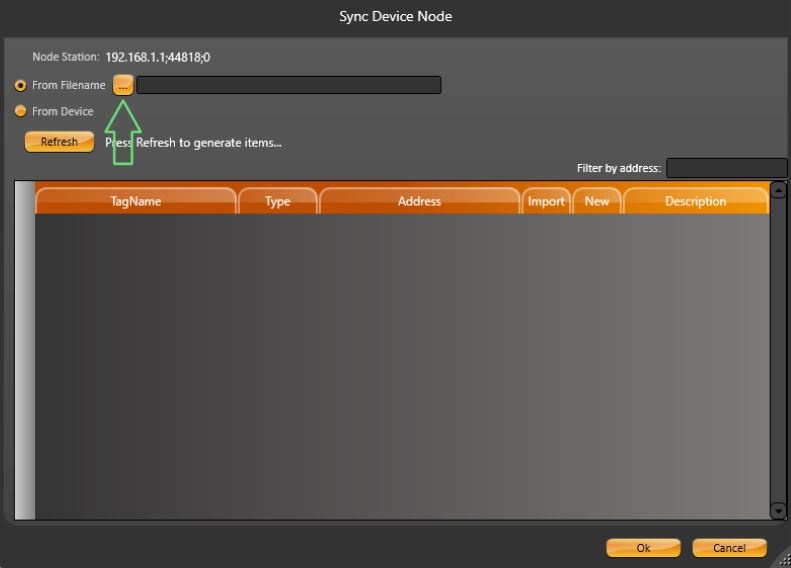Confirm with the Ok button
The width and height of the screenshot is (791, 568).
pyautogui.click(x=643, y=548)
